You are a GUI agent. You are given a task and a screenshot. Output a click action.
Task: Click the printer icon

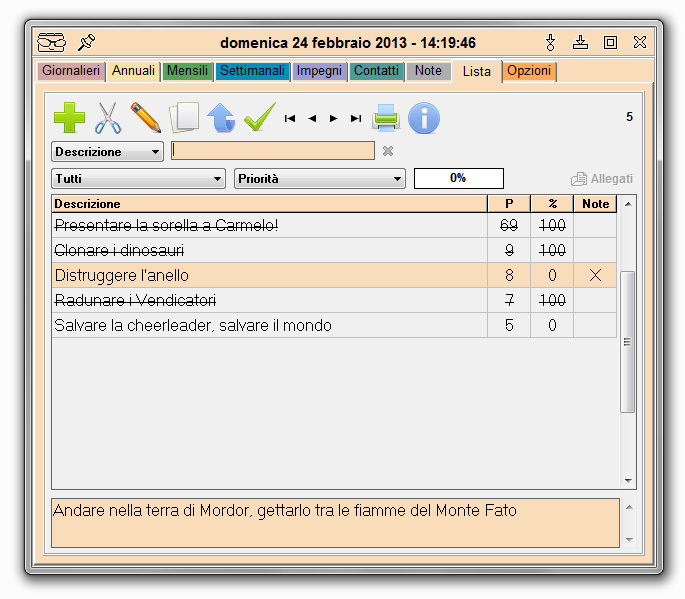pyautogui.click(x=385, y=118)
